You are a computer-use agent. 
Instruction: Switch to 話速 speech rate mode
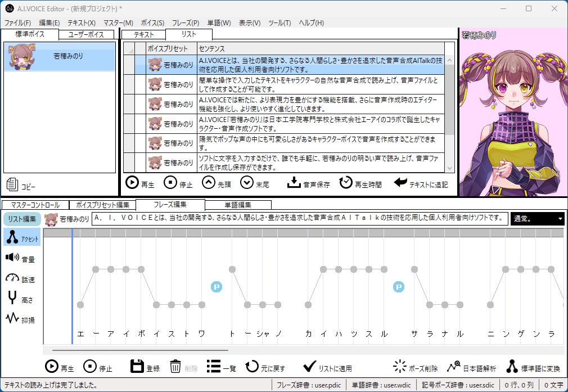click(x=21, y=278)
